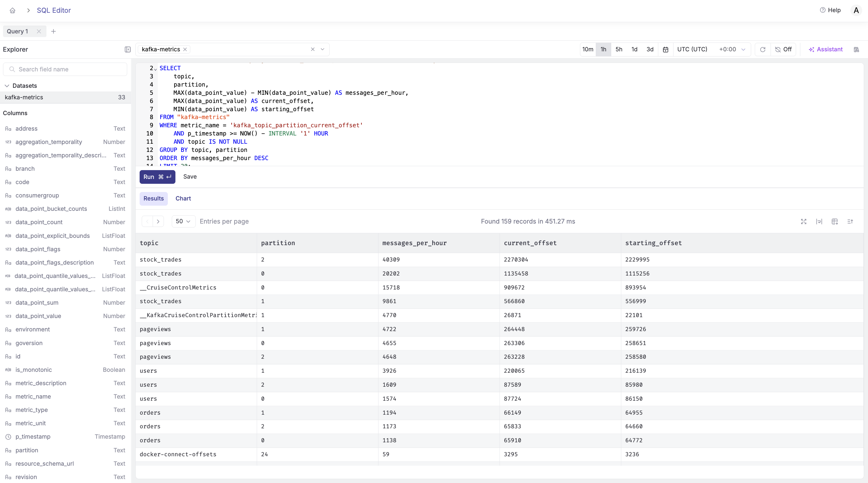
Task: Switch to the Chart tab
Action: (183, 199)
